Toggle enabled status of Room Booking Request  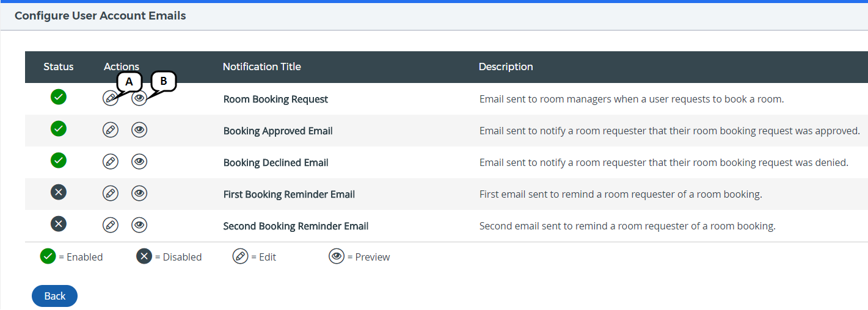pyautogui.click(x=59, y=97)
